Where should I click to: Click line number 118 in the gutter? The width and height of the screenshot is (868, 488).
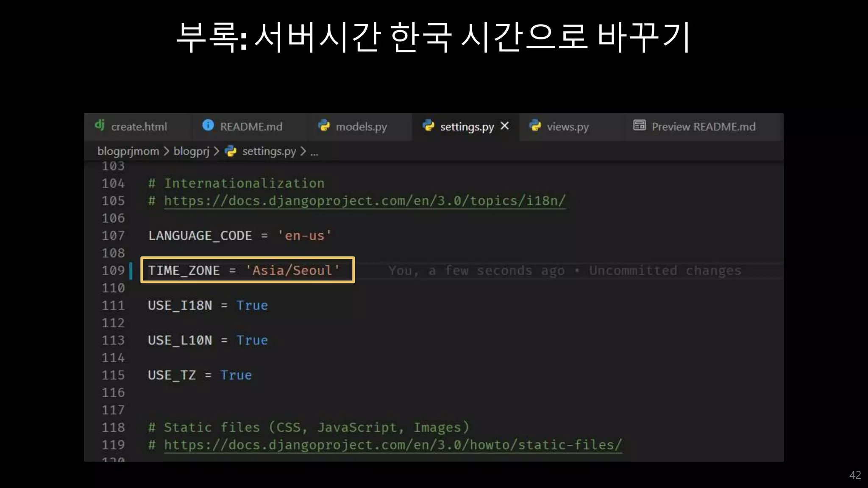coord(113,427)
